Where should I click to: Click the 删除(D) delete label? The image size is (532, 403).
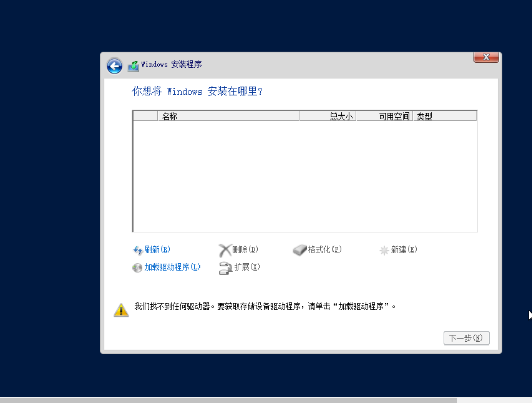tap(245, 249)
